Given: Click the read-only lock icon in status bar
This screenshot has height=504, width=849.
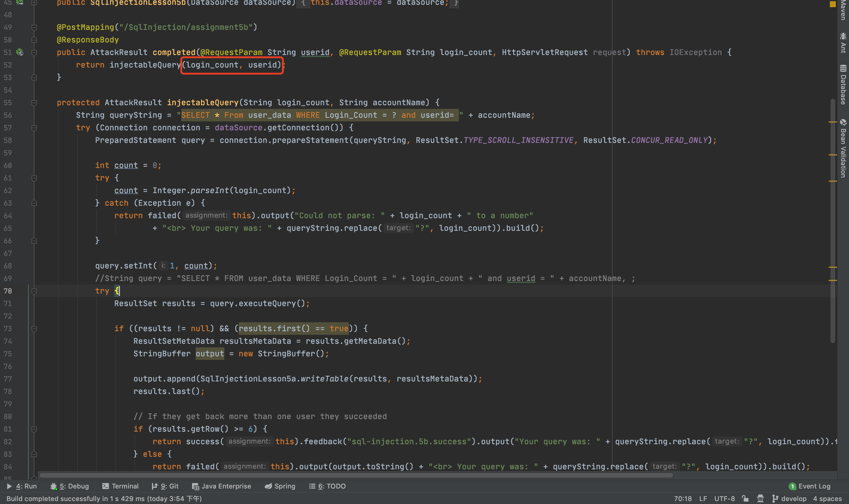Looking at the screenshot, I should 745,499.
